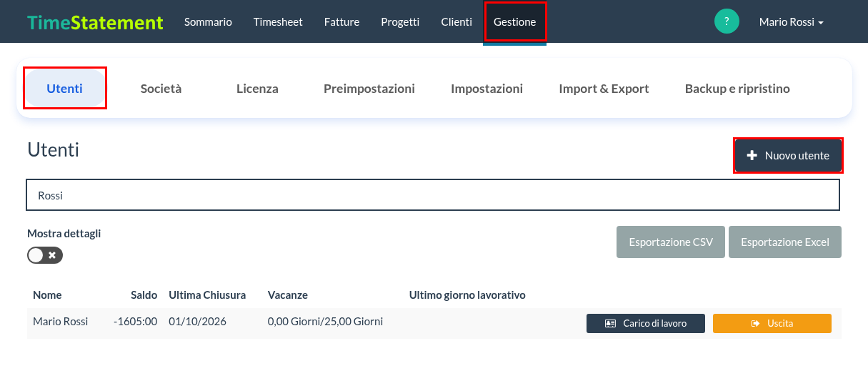
Task: Go to the Import & Export tab
Action: [x=604, y=89]
